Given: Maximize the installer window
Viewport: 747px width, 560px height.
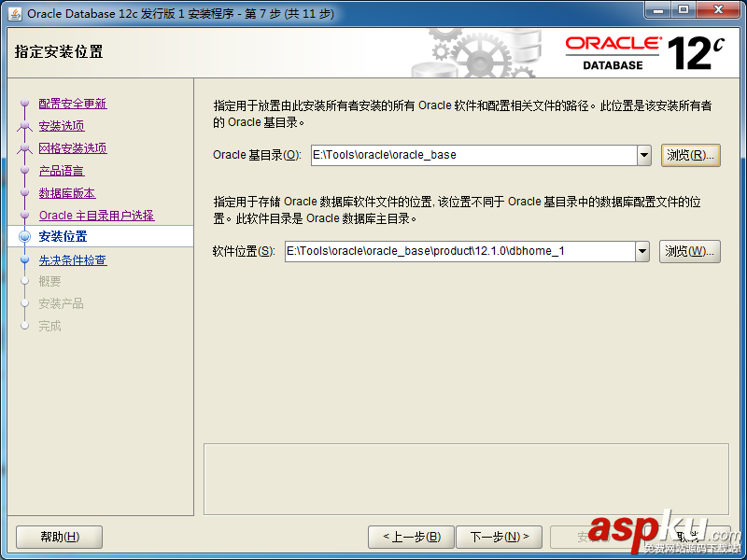Looking at the screenshot, I should (x=684, y=9).
